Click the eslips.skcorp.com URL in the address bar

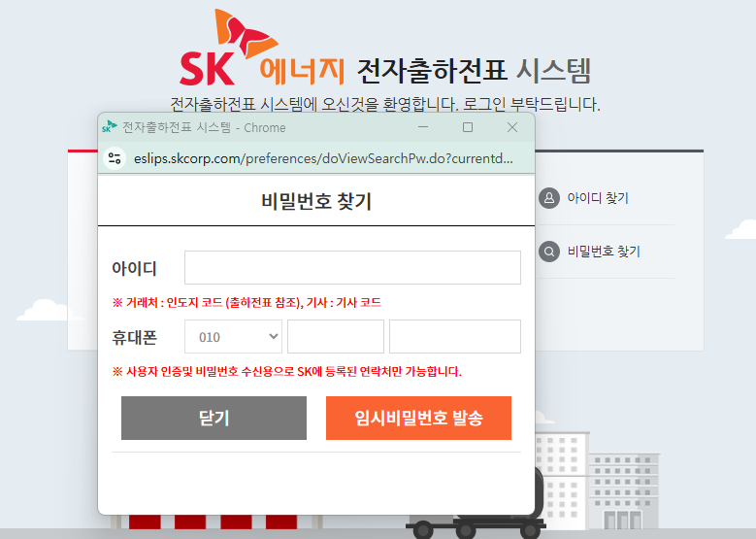point(323,158)
